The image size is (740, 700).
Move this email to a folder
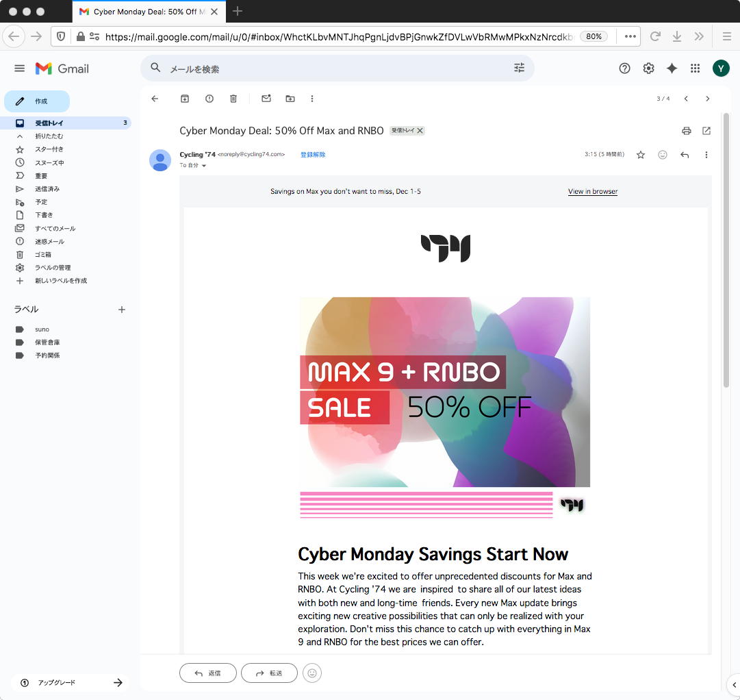[290, 99]
